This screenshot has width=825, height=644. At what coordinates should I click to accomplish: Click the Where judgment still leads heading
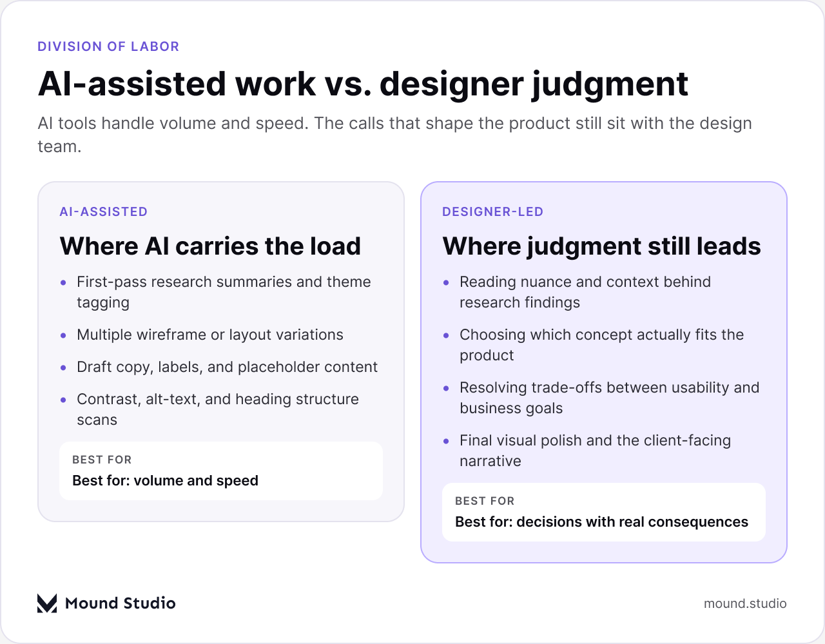[602, 246]
